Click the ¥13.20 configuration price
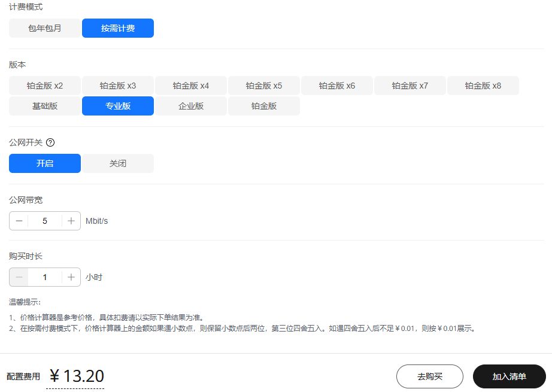Screen dimensions: 552x392 click(x=77, y=376)
